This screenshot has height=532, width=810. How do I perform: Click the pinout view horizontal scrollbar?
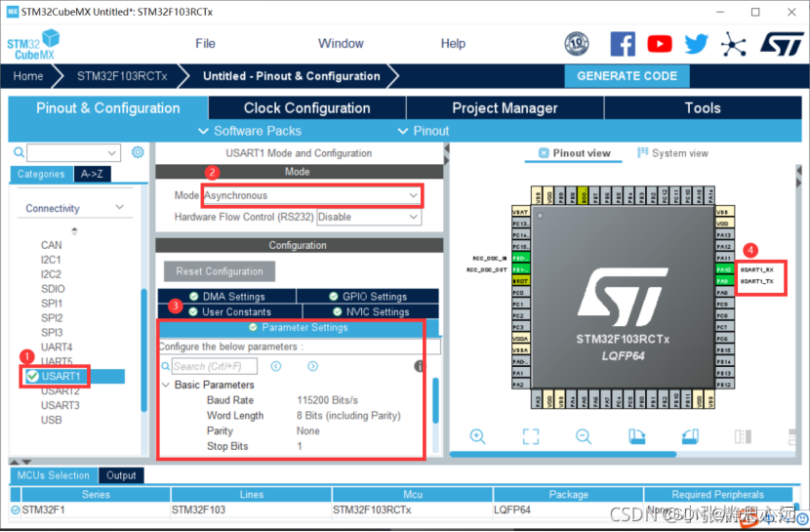pyautogui.click(x=563, y=455)
